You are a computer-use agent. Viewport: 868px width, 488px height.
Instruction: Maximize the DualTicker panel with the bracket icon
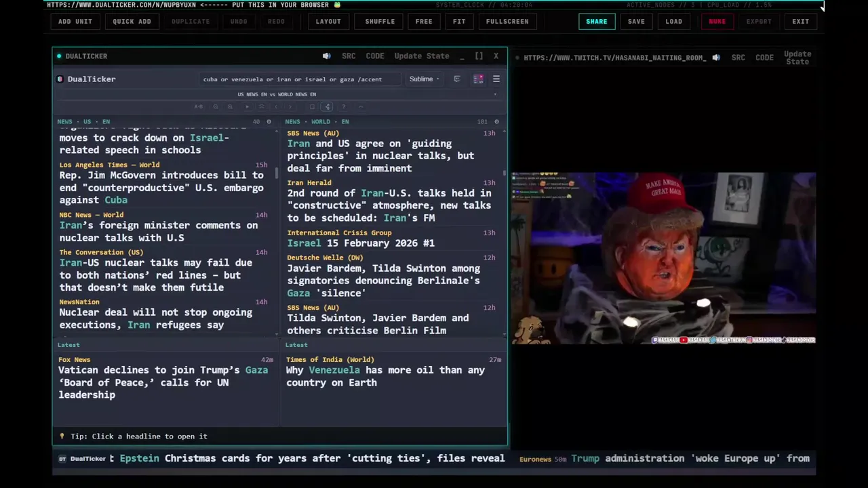click(479, 56)
